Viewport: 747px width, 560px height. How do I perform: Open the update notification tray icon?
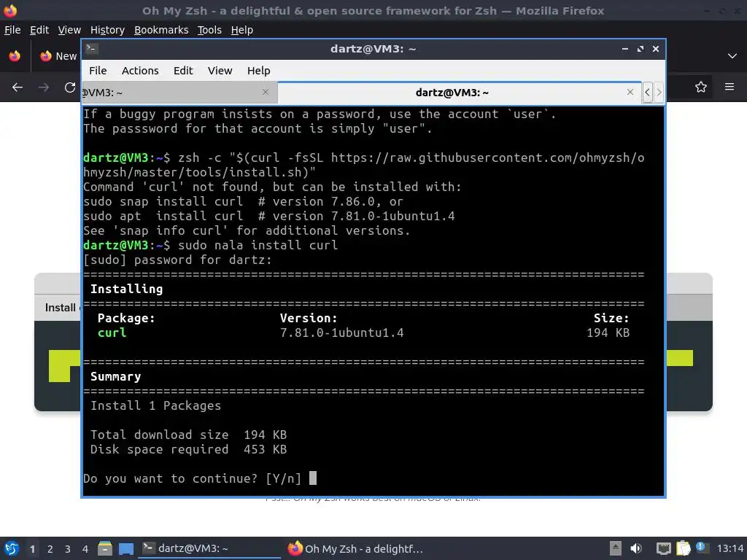(x=701, y=548)
